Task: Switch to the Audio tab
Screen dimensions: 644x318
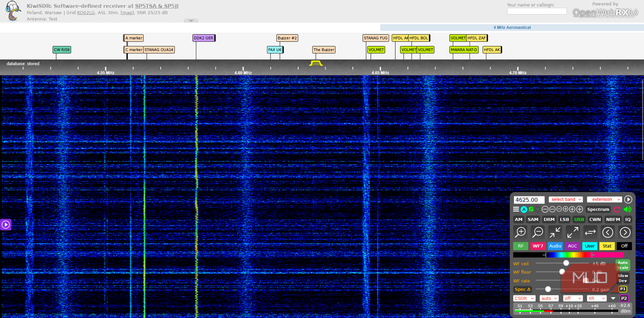Action: tap(555, 246)
